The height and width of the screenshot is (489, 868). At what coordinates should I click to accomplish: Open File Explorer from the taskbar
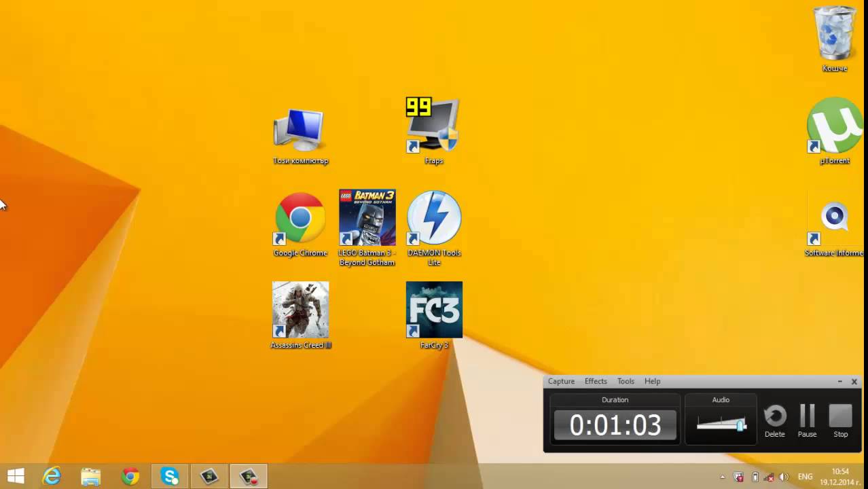pyautogui.click(x=90, y=476)
